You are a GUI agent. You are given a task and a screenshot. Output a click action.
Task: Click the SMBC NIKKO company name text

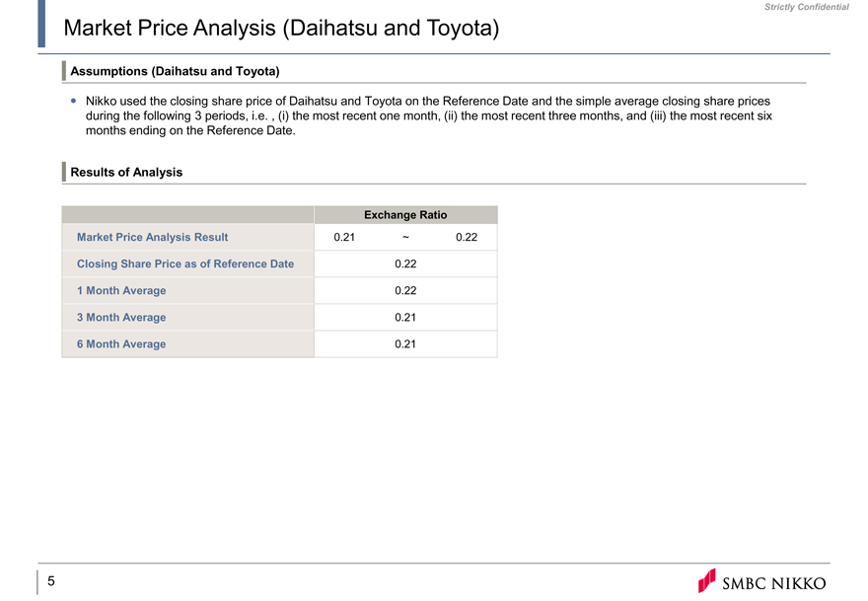pos(775,583)
